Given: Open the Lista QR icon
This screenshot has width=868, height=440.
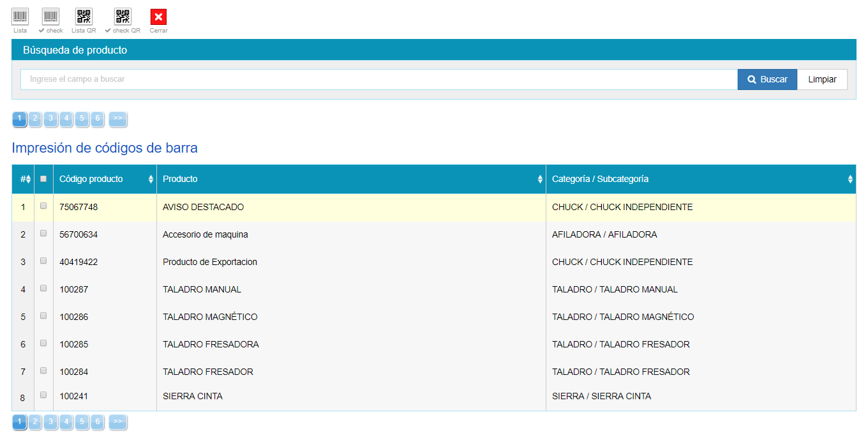Looking at the screenshot, I should 84,17.
